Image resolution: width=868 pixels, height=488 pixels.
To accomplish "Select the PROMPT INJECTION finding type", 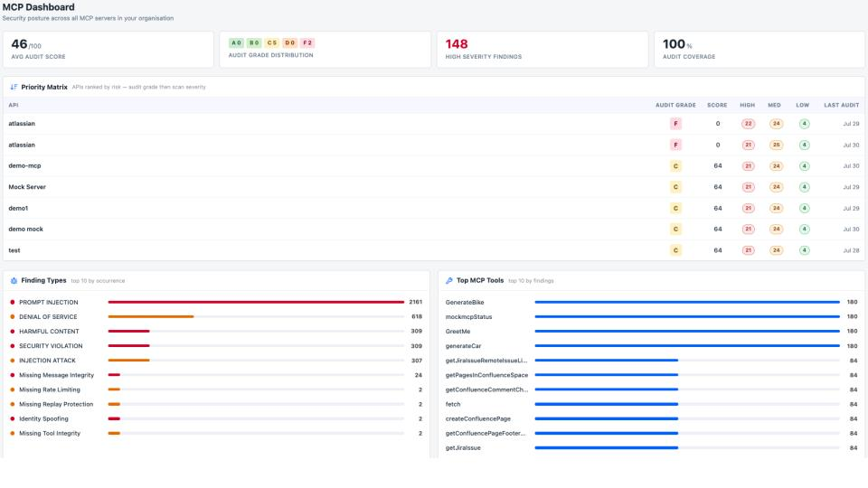I will pyautogui.click(x=49, y=302).
